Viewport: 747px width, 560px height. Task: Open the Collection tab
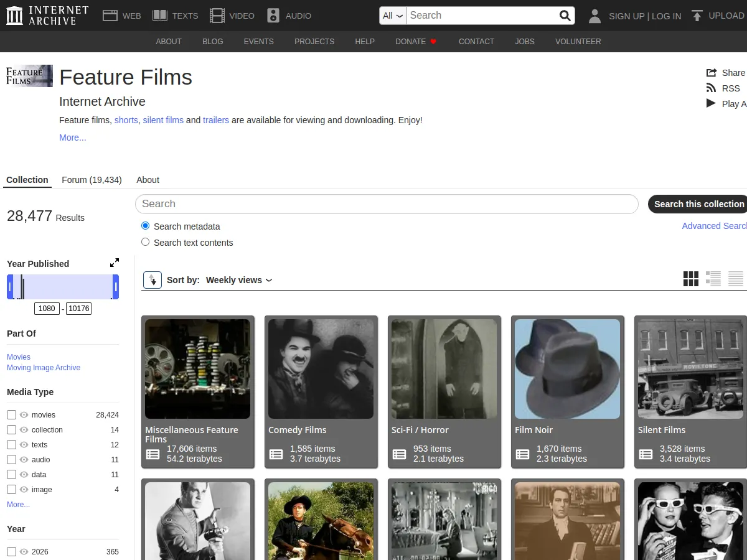[x=27, y=180]
